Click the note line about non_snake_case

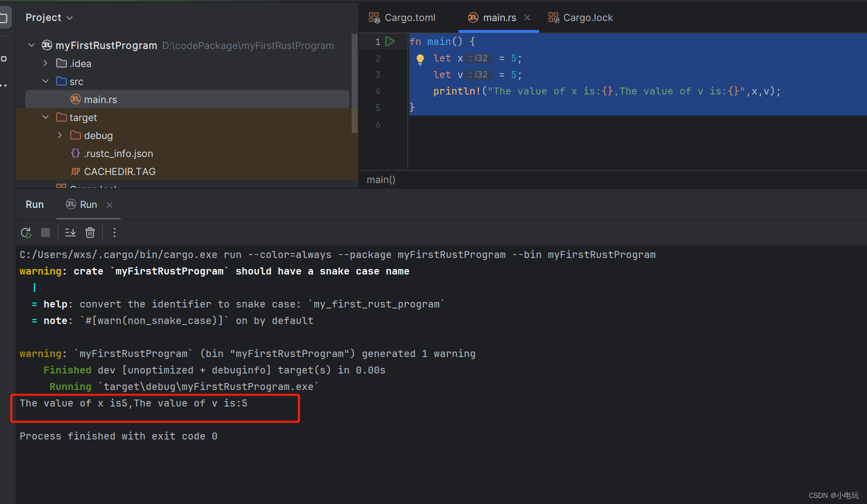point(173,320)
